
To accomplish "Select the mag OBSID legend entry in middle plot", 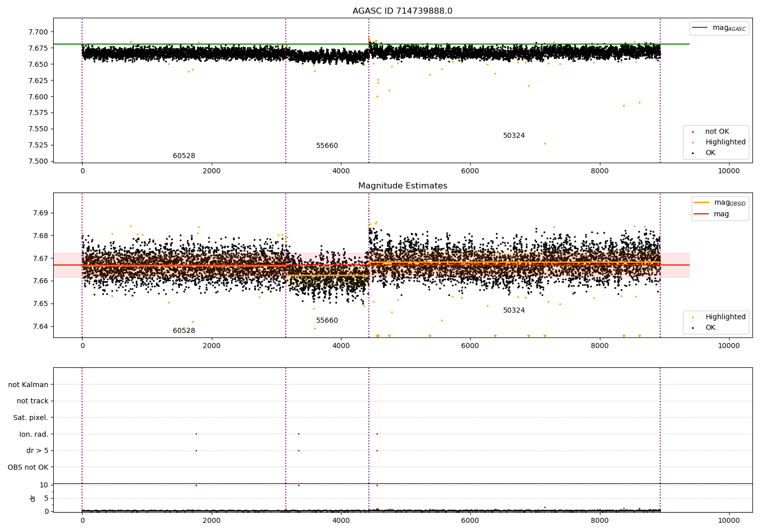I will tap(719, 203).
